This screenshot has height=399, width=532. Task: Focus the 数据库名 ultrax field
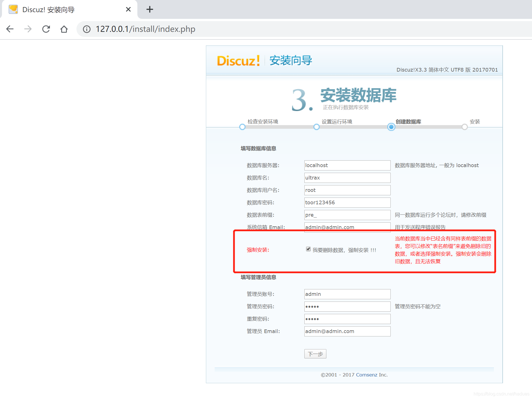pyautogui.click(x=347, y=178)
